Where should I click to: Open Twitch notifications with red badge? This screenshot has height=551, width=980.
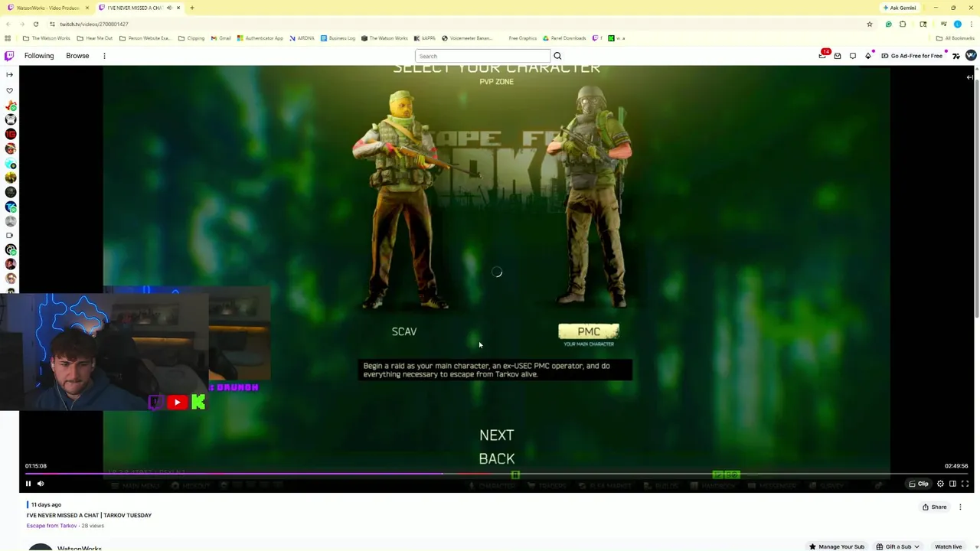click(823, 55)
